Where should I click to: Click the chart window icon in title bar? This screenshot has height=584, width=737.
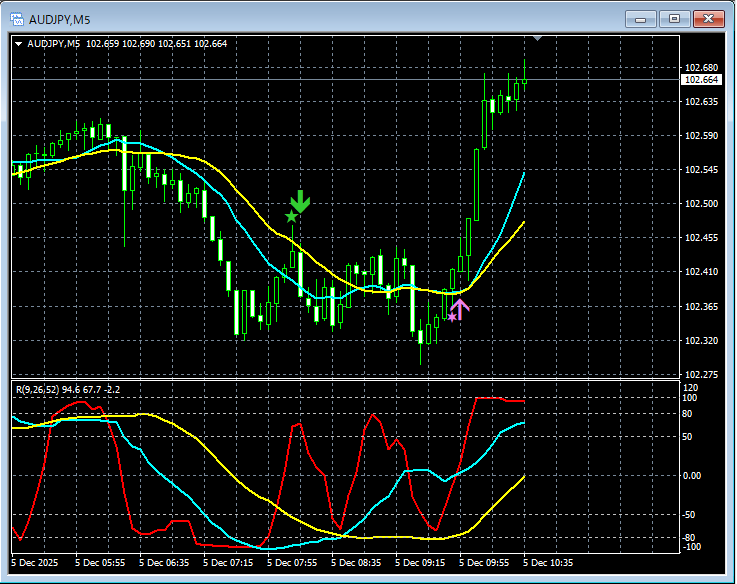17,18
